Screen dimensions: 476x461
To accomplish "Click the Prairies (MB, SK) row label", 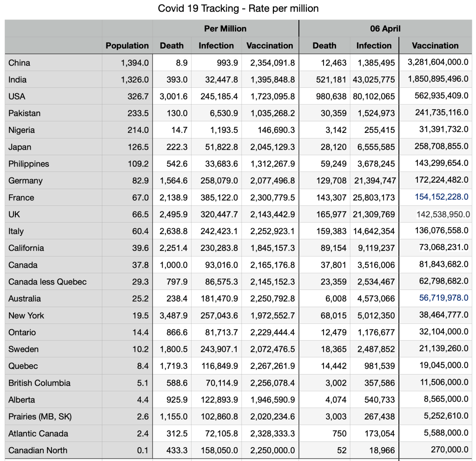I will pos(40,416).
